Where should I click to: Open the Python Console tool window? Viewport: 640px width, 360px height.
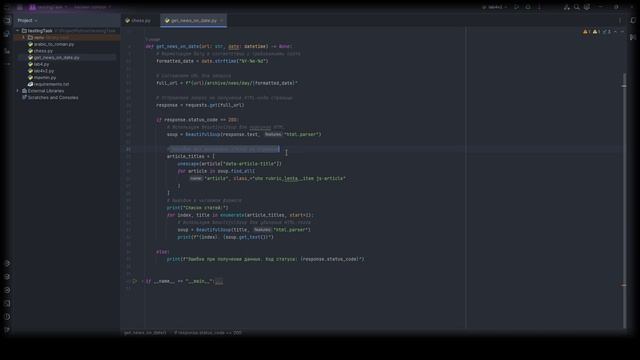pos(7,290)
